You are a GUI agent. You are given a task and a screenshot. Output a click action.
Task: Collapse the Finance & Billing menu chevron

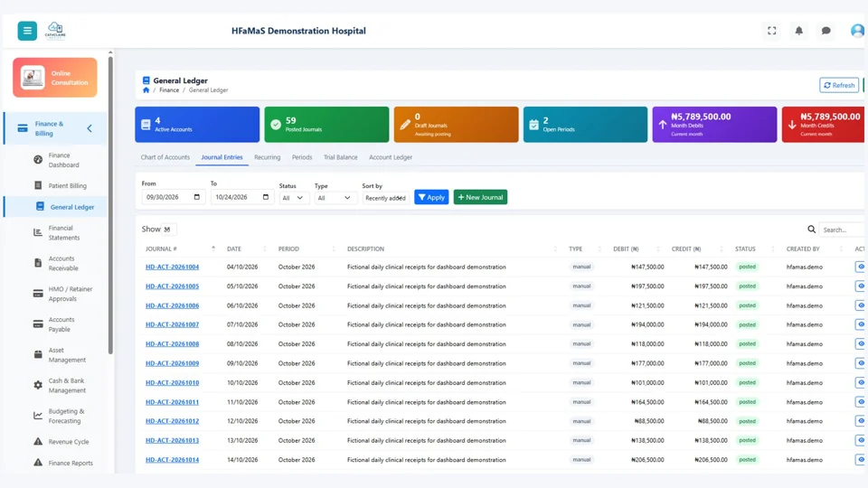pos(90,128)
